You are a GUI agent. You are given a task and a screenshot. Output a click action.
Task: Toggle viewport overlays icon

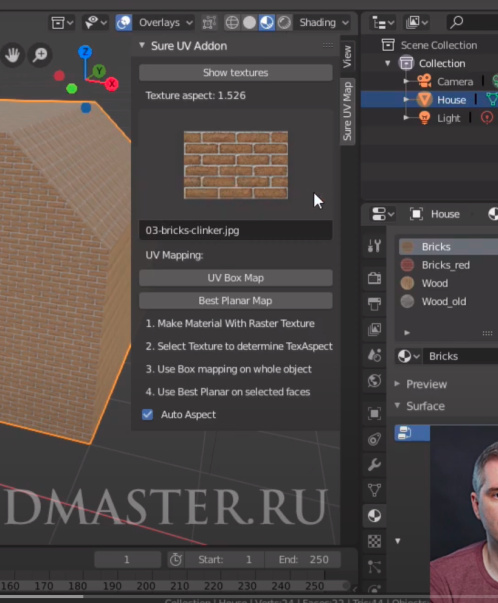124,23
